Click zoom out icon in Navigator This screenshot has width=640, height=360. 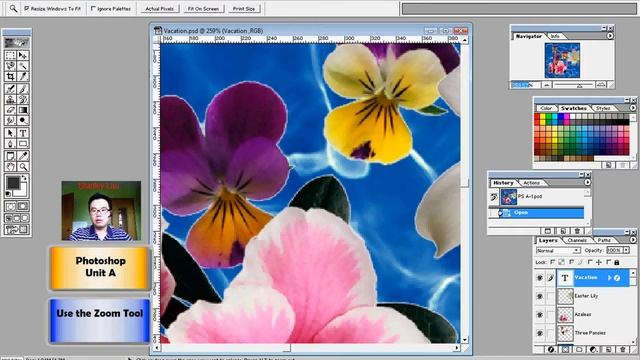coord(547,85)
